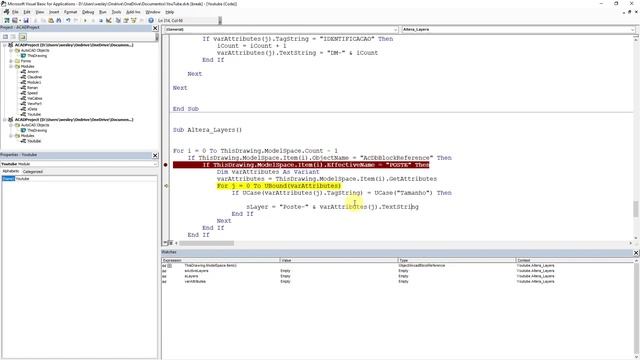Select the Renan module
The image size is (640, 360).
[x=32, y=87]
